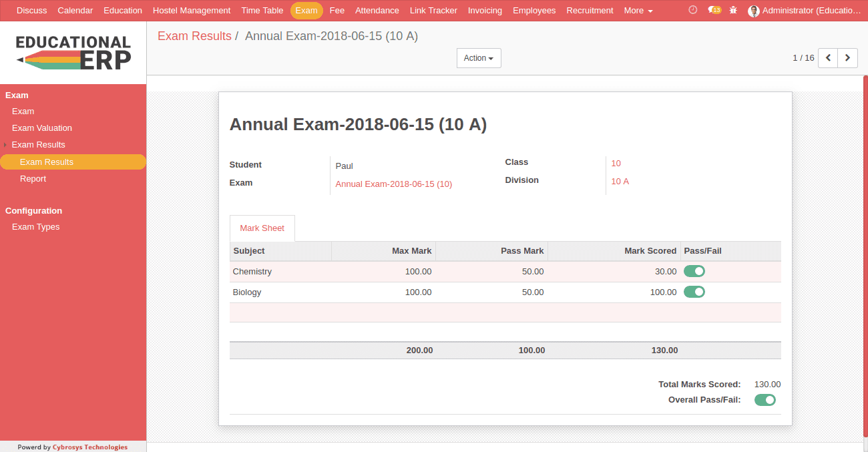Sort by Pass Mark column header
868x452 pixels.
click(492, 251)
